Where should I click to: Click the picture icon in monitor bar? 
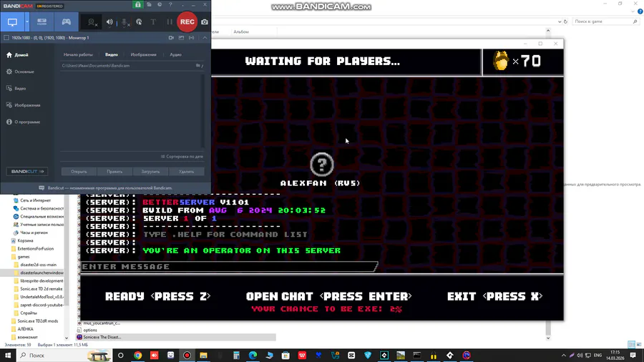tap(181, 38)
